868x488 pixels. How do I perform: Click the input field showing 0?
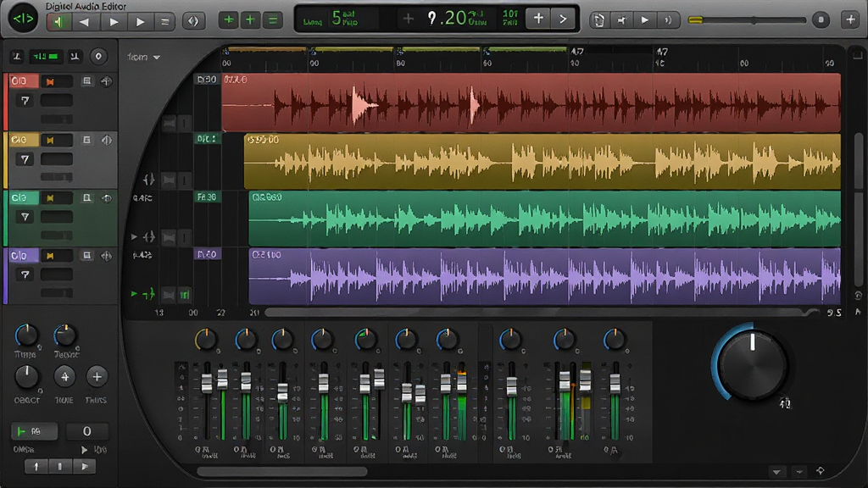(x=87, y=431)
